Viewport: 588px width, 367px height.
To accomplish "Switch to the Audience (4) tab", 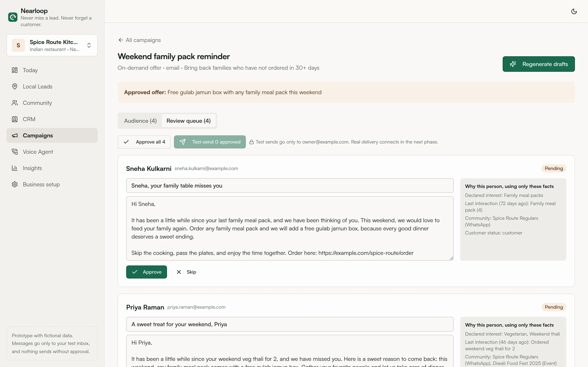I will coord(140,121).
